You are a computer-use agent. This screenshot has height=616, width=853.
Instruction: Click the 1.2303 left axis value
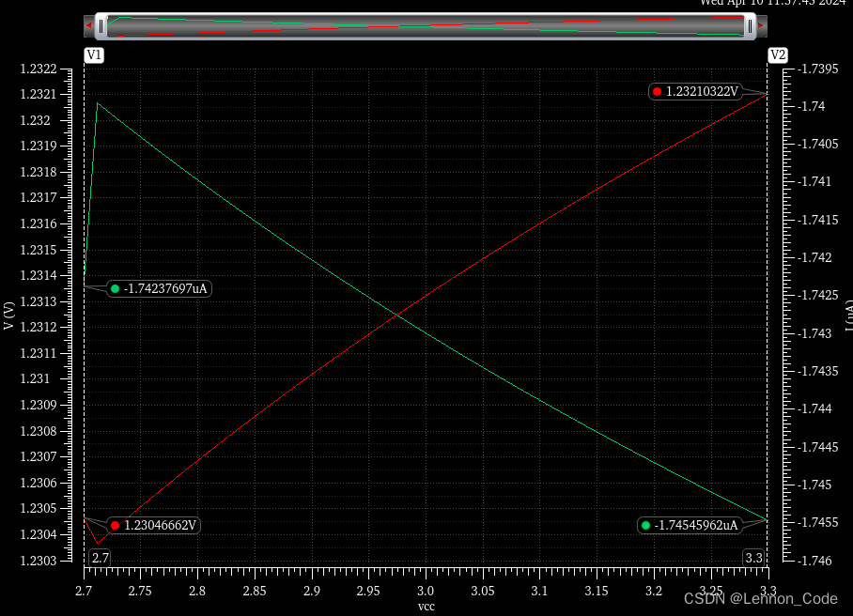coord(39,561)
